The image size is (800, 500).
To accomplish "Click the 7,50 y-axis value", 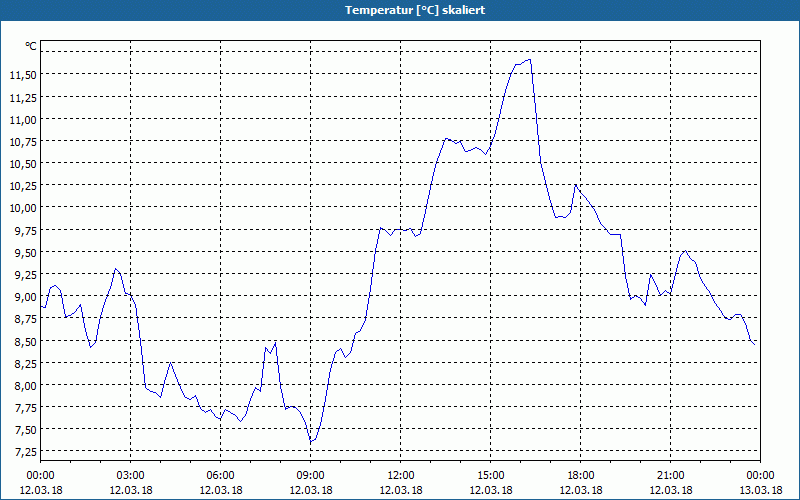I will (26, 430).
